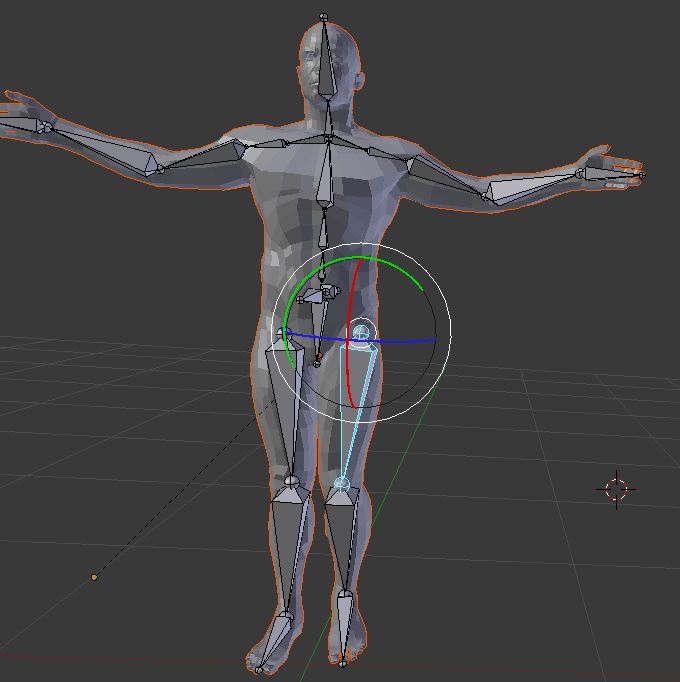680x682 pixels.
Task: Click the red-white 3D cursor crosshair
Action: 616,489
